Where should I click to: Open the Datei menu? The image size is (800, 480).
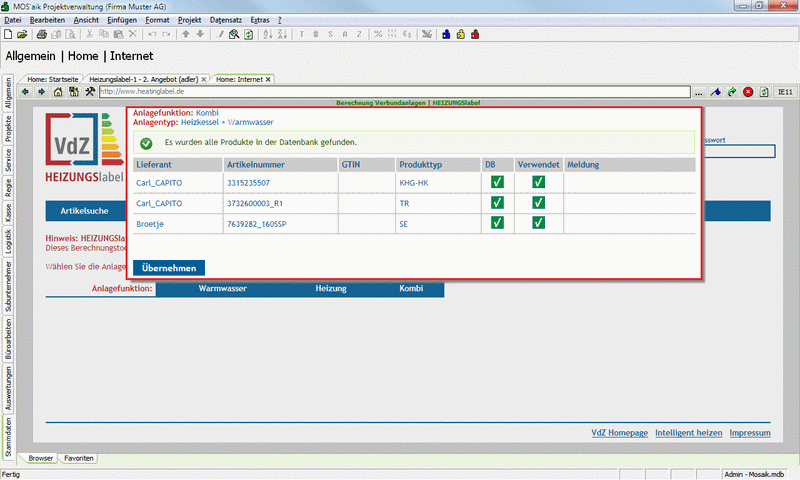13,20
